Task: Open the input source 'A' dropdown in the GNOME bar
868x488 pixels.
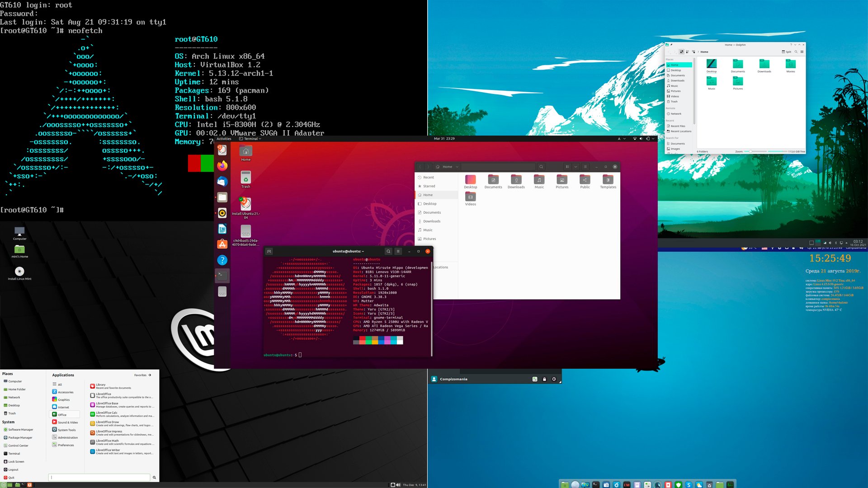Action: [621, 139]
